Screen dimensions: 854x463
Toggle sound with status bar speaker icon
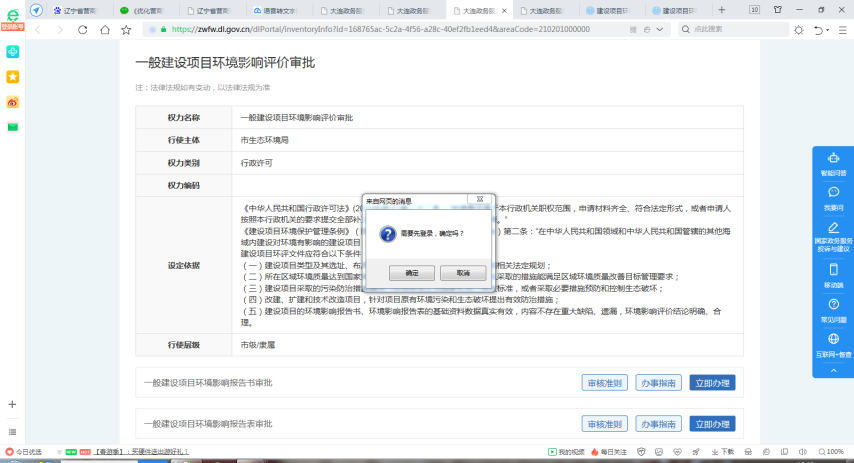(802, 452)
